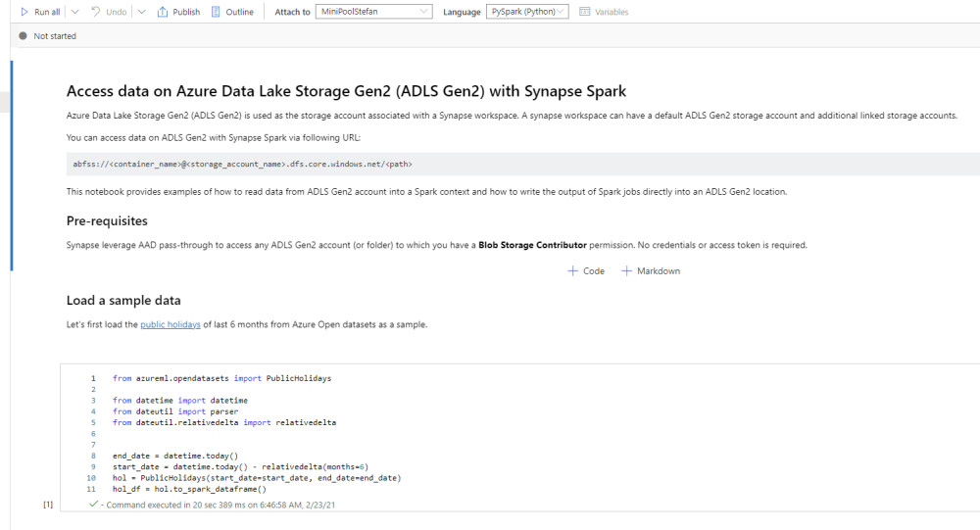Image resolution: width=980 pixels, height=530 pixels.
Task: Click the Outline label
Action: [239, 12]
